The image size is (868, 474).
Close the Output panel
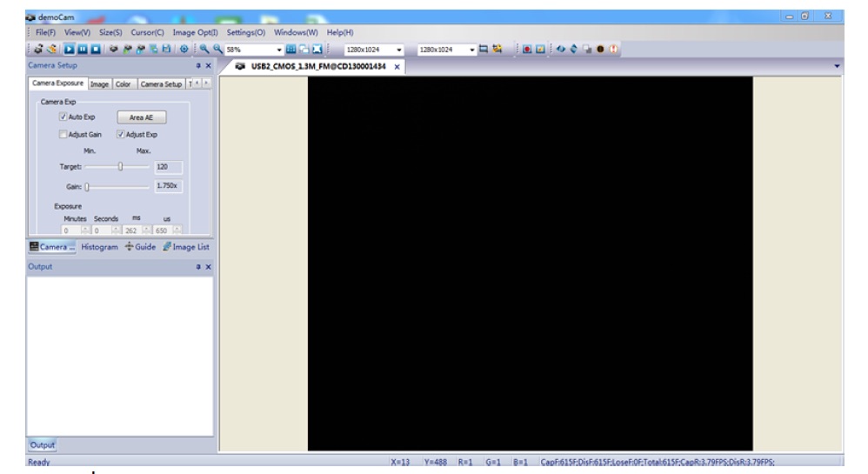(208, 267)
